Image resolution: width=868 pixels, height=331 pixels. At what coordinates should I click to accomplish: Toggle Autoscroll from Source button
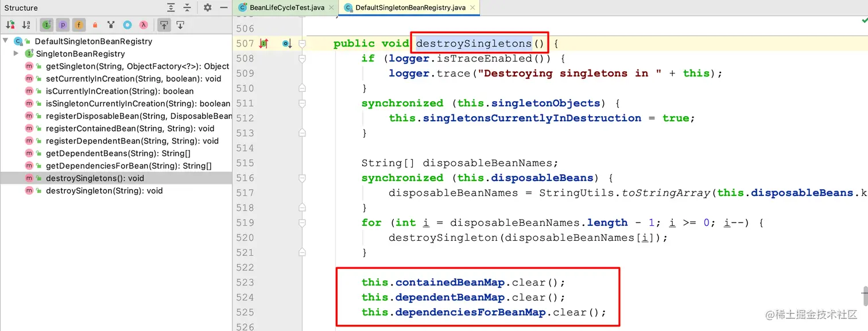pos(180,25)
